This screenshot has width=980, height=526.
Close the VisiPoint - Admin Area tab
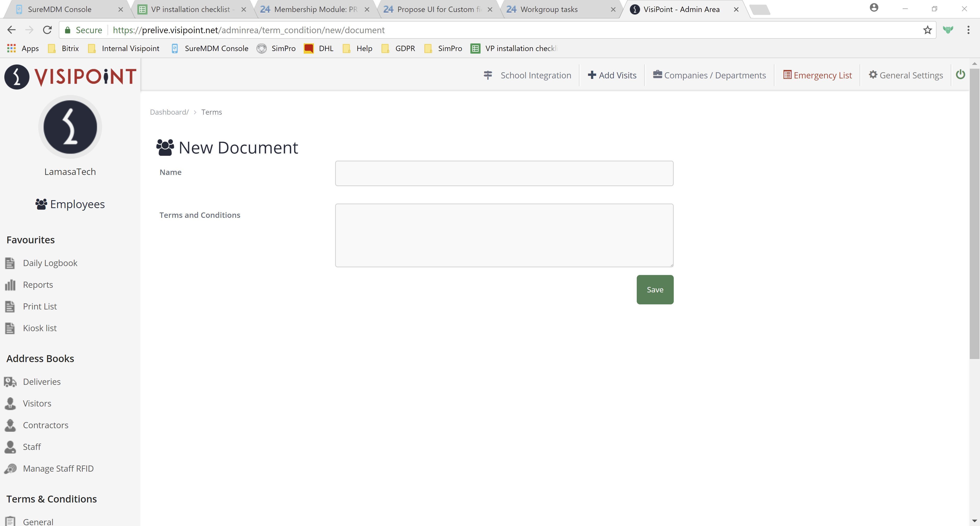736,9
